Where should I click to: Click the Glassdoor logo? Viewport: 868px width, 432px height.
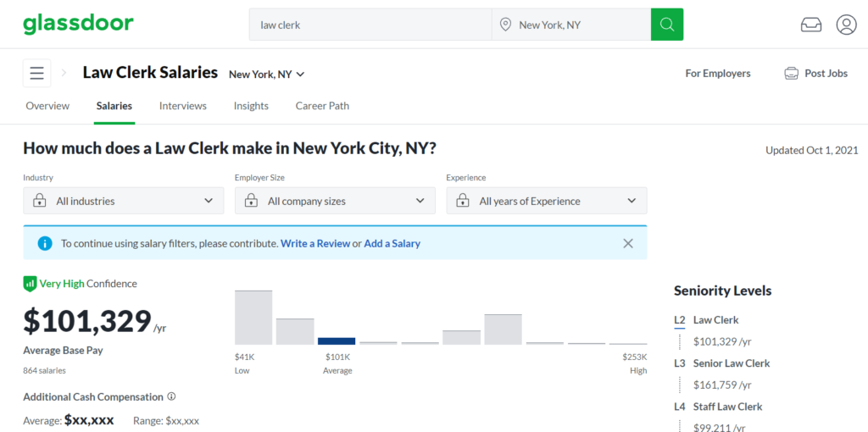pyautogui.click(x=78, y=23)
